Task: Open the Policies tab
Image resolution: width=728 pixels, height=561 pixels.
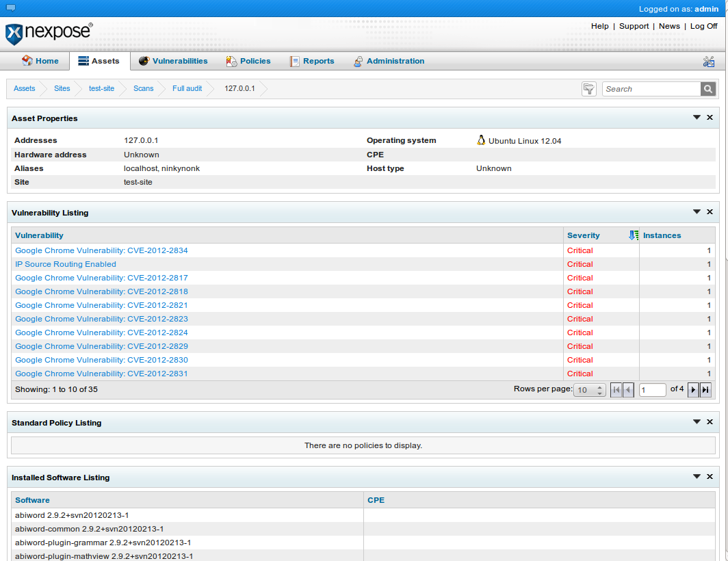Action: pyautogui.click(x=248, y=61)
